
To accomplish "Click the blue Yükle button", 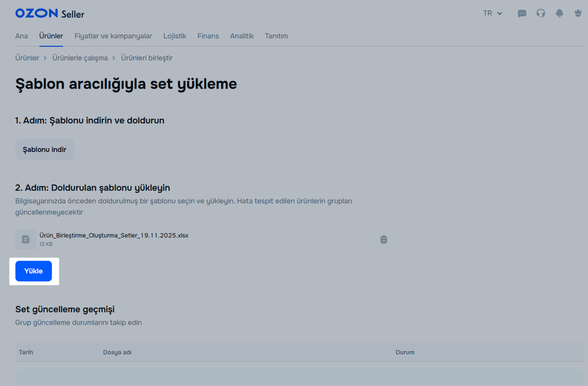I will point(34,271).
